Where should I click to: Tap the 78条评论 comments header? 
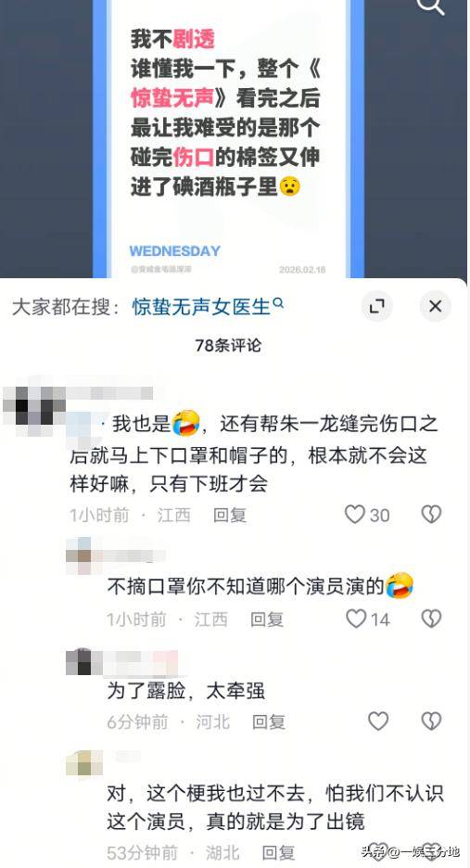[228, 345]
